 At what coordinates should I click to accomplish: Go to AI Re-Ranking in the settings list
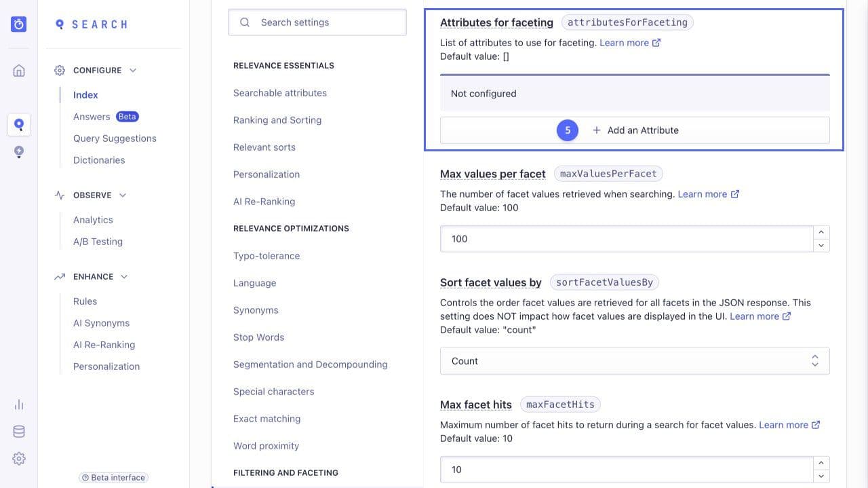click(x=264, y=202)
